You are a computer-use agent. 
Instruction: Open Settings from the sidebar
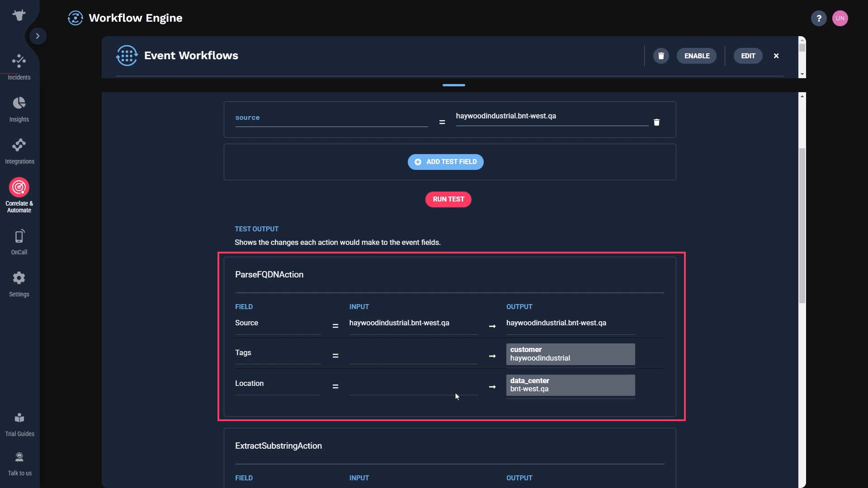[x=19, y=284]
